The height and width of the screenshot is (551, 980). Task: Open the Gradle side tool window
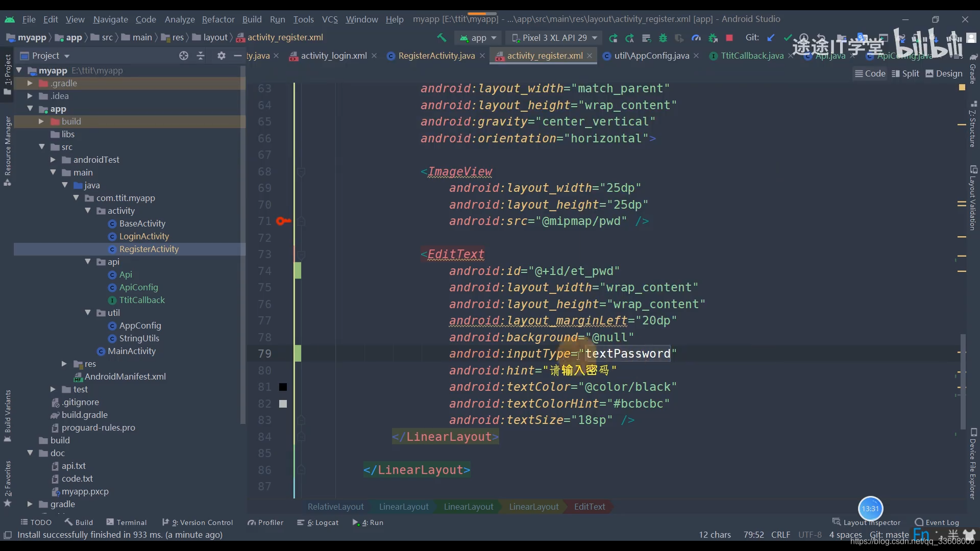click(973, 69)
